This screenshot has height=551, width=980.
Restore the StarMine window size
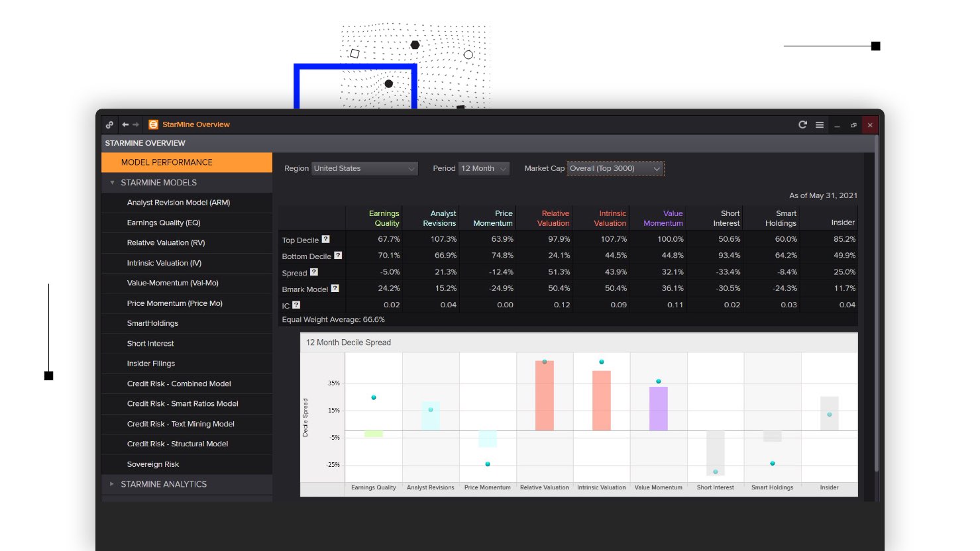pyautogui.click(x=853, y=125)
